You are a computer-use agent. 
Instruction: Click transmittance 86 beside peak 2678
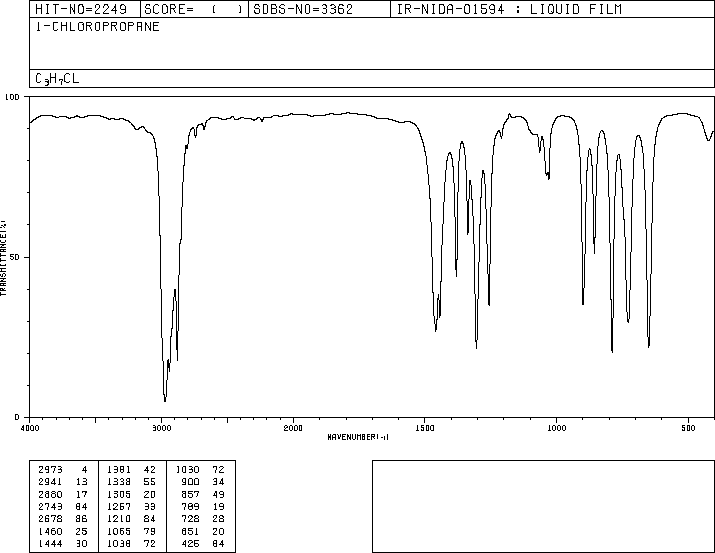[82, 519]
